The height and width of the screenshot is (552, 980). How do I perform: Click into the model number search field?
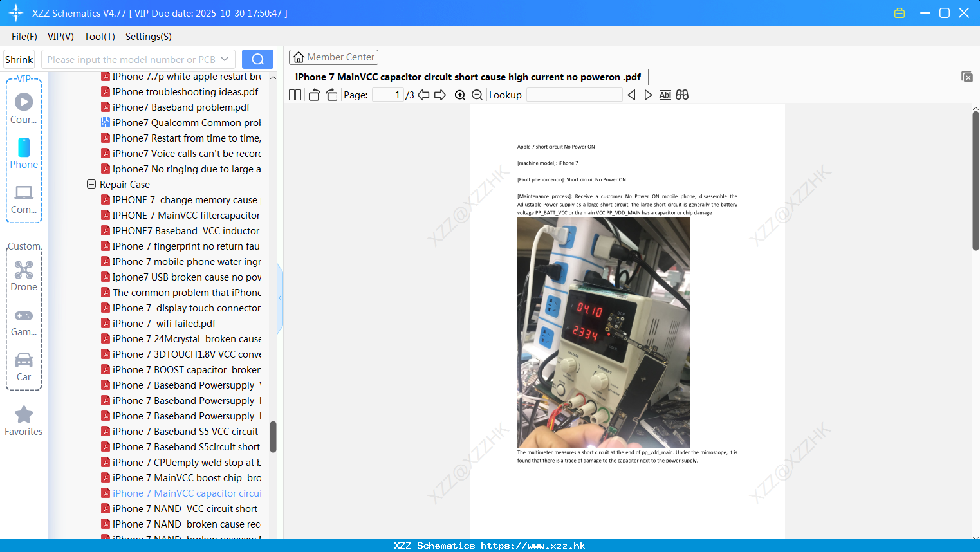coord(131,59)
